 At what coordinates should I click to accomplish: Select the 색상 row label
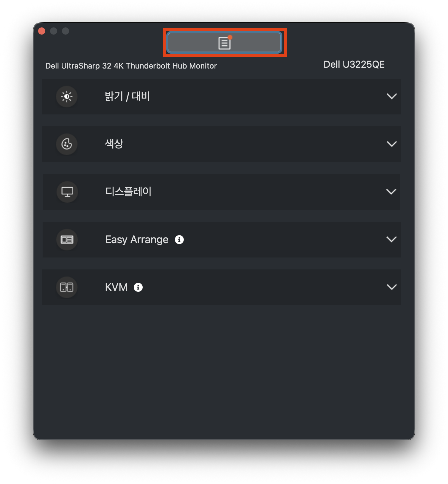pos(114,144)
